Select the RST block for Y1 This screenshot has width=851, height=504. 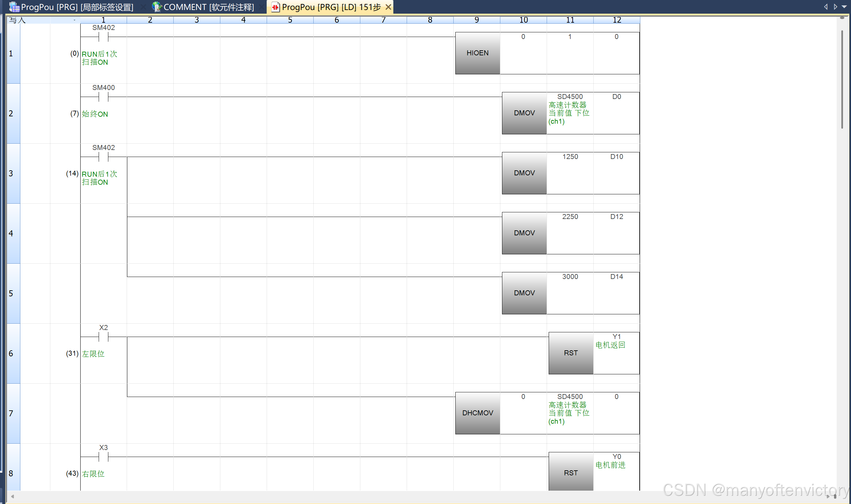coord(571,353)
